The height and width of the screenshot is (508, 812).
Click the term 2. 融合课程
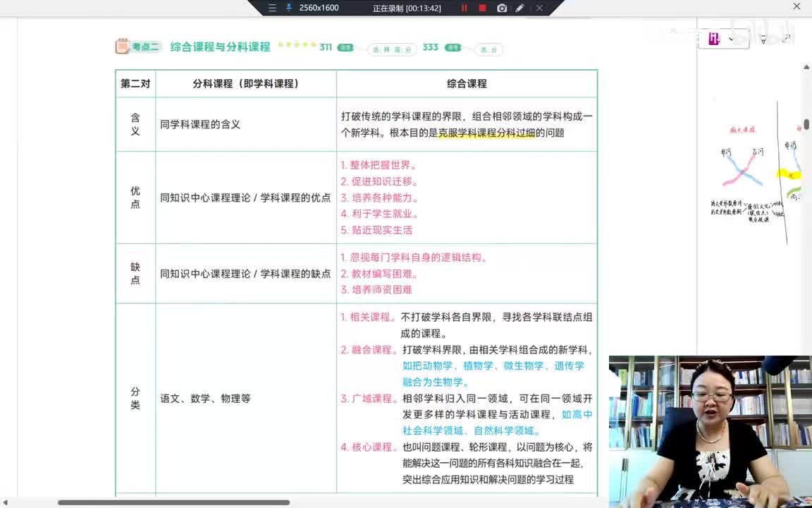click(369, 350)
